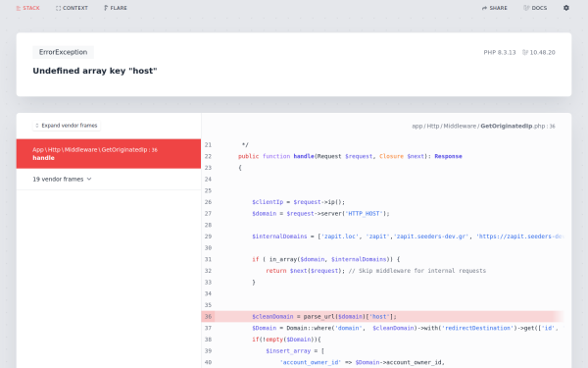
Task: Select the Undefined array key "host" message
Action: (x=95, y=71)
